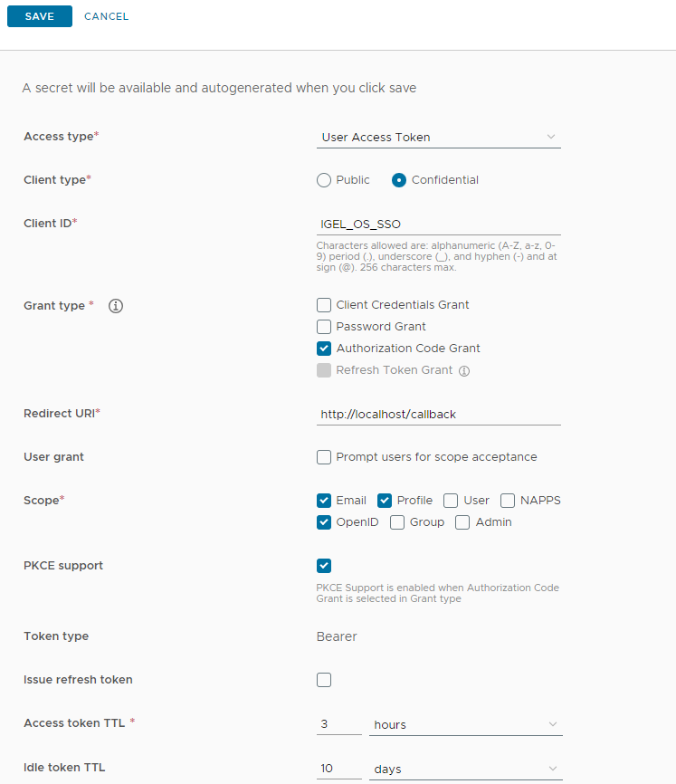
Task: Click the CANCEL link
Action: click(107, 16)
